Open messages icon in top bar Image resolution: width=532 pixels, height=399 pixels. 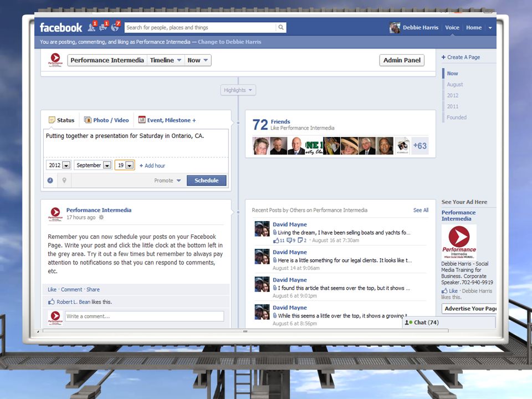pos(103,27)
